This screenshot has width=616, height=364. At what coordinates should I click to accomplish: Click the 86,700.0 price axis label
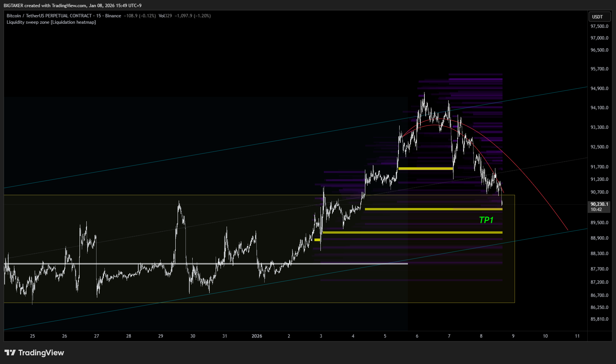[x=599, y=295]
